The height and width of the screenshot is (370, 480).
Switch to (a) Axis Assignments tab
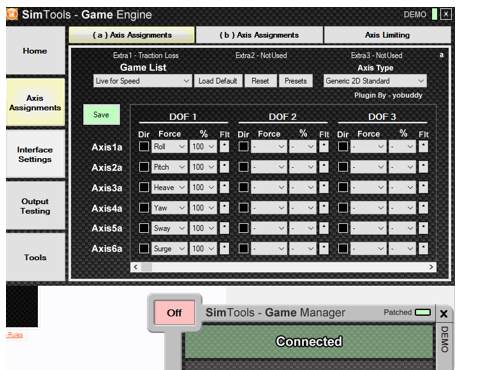click(132, 35)
